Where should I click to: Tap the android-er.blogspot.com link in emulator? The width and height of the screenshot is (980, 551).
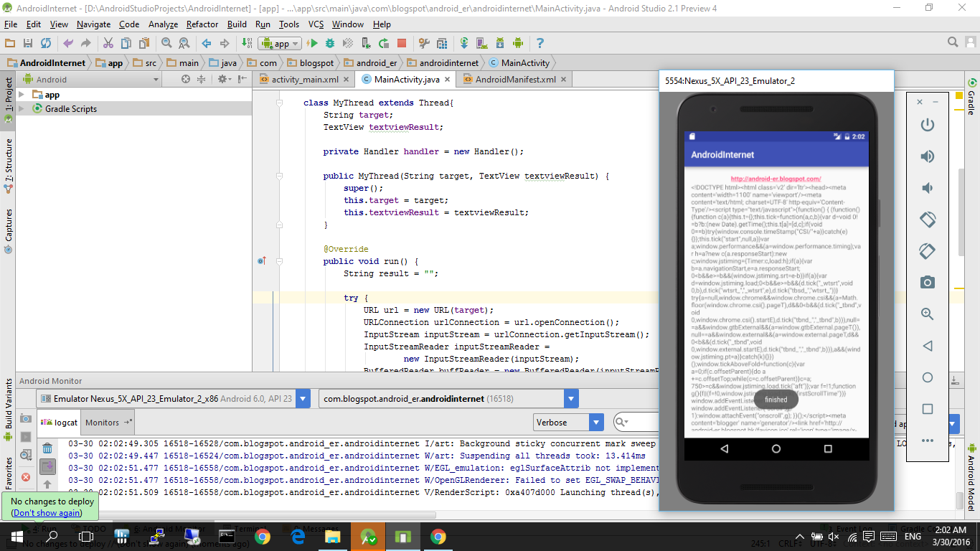[776, 179]
